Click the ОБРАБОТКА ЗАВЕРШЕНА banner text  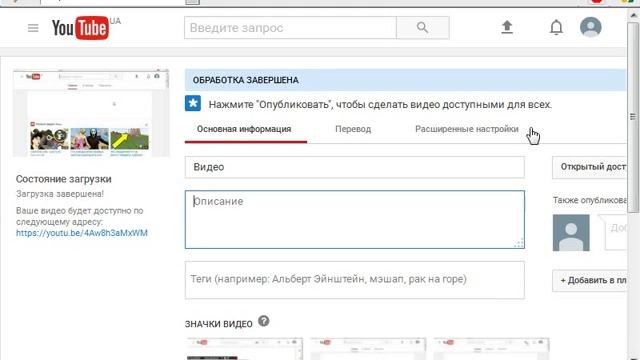pyautogui.click(x=246, y=80)
